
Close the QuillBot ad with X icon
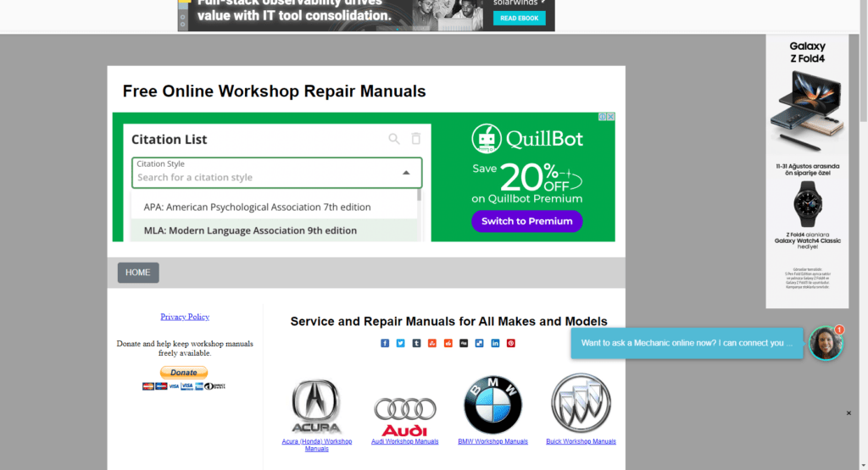click(x=610, y=117)
